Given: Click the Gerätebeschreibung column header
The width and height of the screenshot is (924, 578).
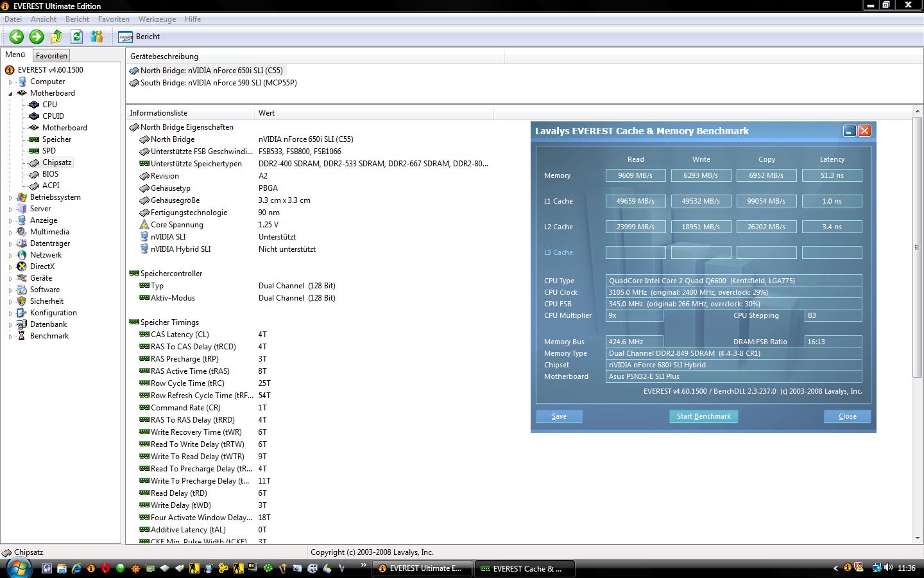Looking at the screenshot, I should point(315,57).
